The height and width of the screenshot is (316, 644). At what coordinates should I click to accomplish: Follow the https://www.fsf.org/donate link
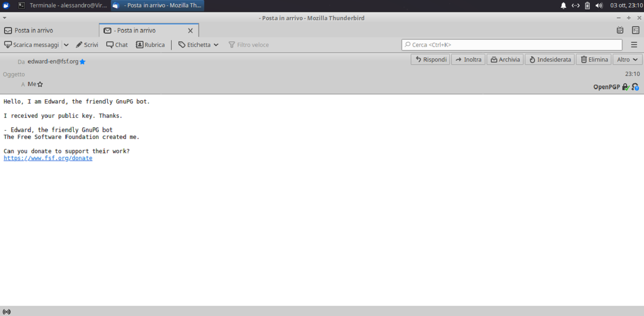(48, 158)
